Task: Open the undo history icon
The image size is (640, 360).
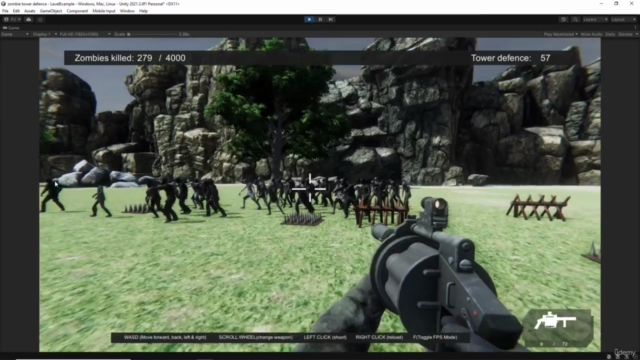Action: 563,19
